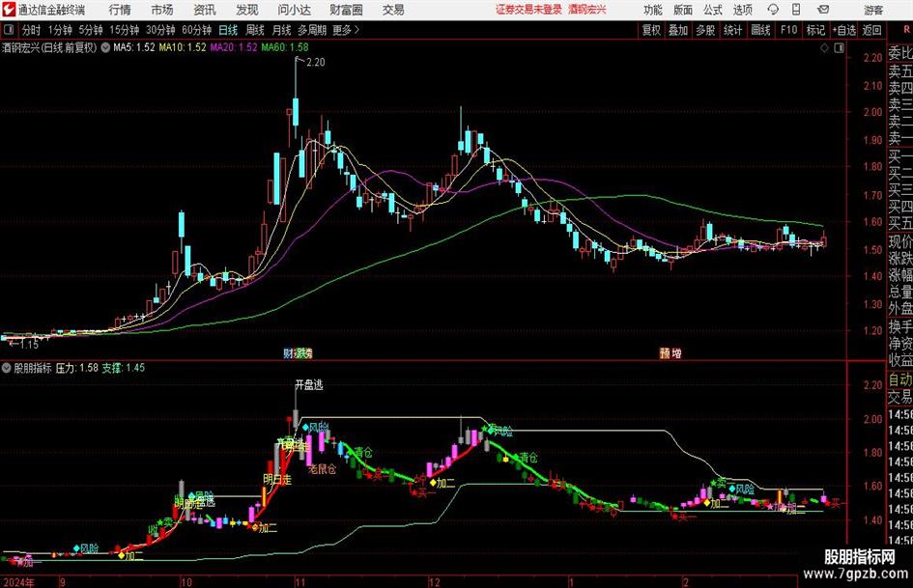Select the 日线 daily chart tab
Image resolution: width=913 pixels, height=588 pixels.
(228, 30)
